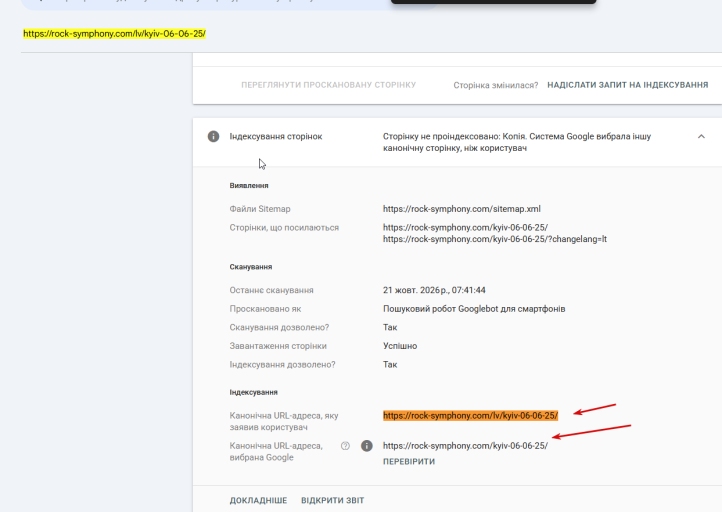Click the info icon beside Індексування сторінок
The image size is (722, 512).
(213, 136)
